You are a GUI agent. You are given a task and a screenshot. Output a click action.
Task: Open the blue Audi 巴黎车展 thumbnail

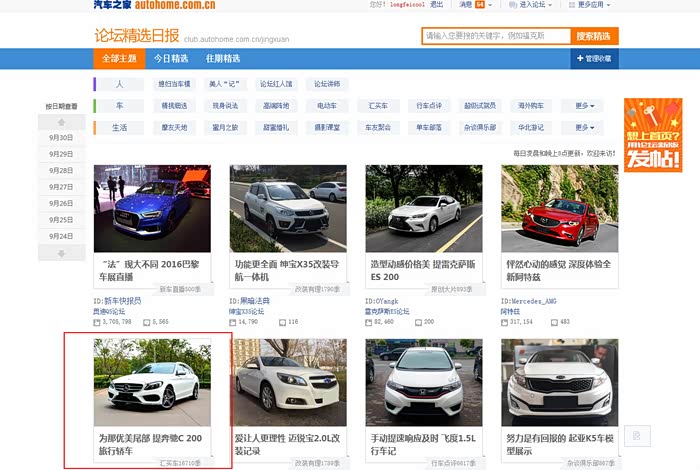click(152, 208)
